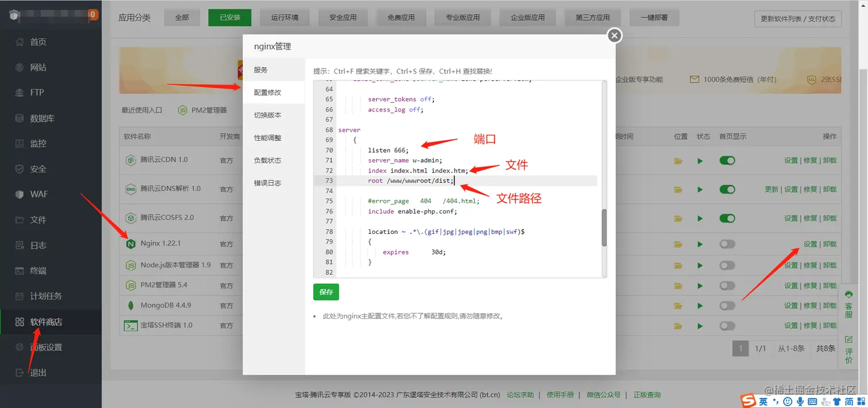Click 更新 link in the 腾讯云DNS解析 row
Viewport: 868px width, 408px height.
tap(772, 190)
